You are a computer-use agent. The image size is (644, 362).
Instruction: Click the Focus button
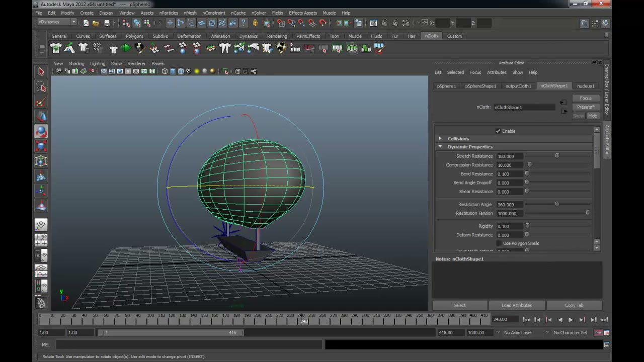click(x=586, y=99)
